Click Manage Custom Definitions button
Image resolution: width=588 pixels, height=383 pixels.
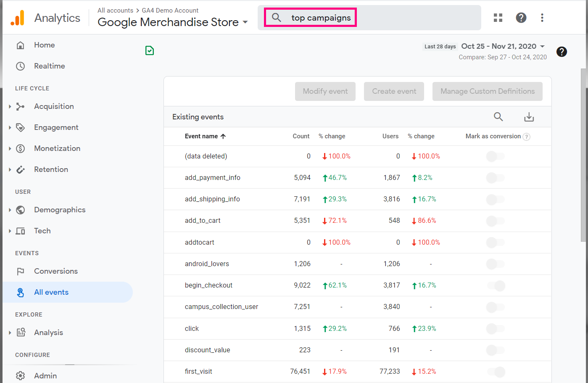(487, 91)
